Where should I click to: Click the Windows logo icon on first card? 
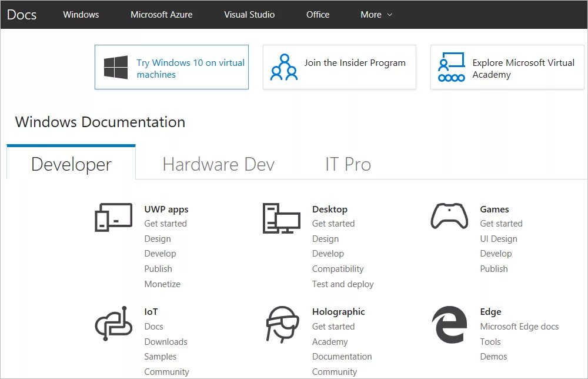(116, 67)
